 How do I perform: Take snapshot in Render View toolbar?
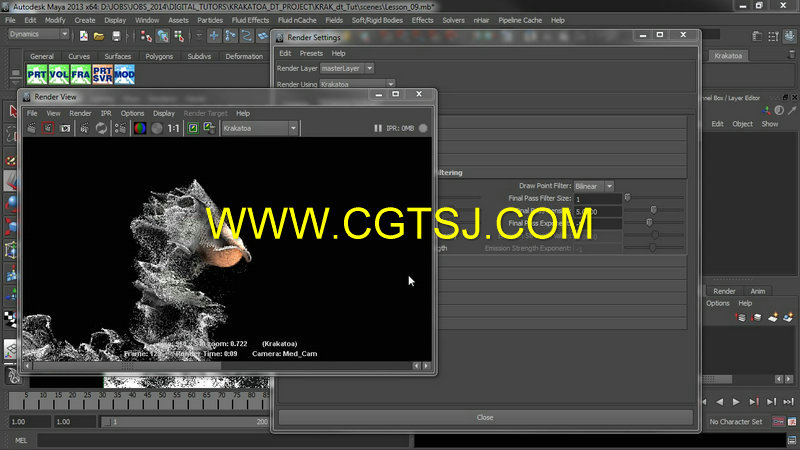click(x=65, y=128)
